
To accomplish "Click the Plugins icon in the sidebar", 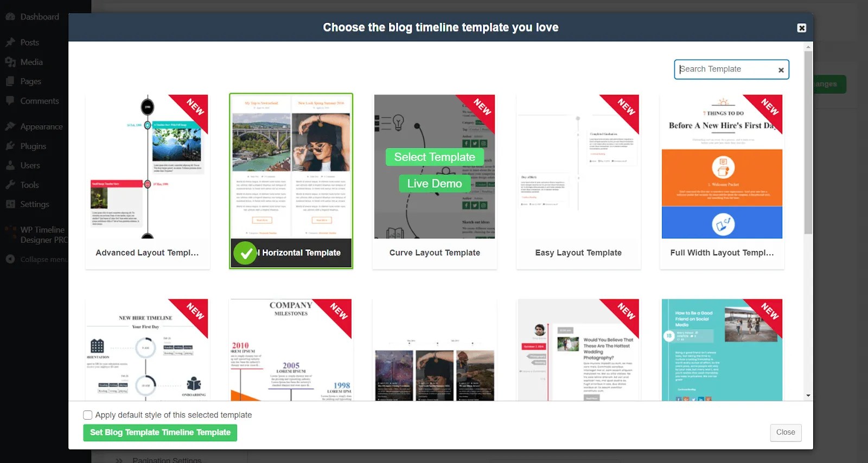I will (10, 146).
